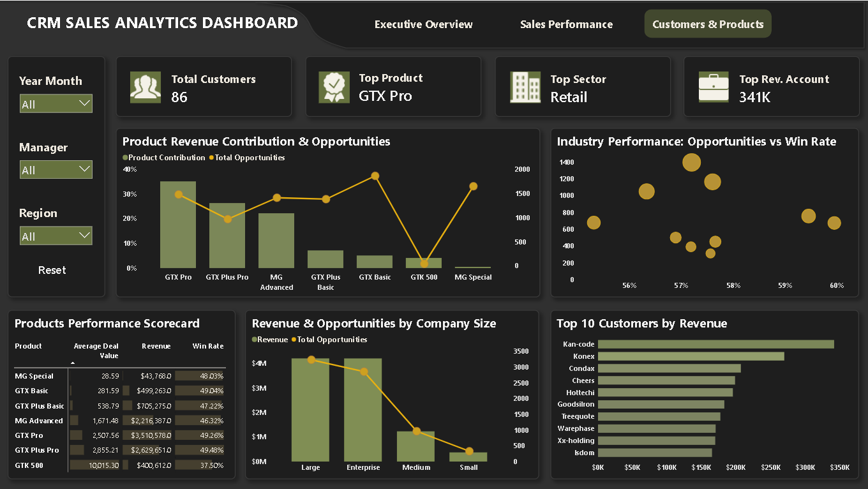Sort by the Product column header
The height and width of the screenshot is (489, 868).
point(29,346)
